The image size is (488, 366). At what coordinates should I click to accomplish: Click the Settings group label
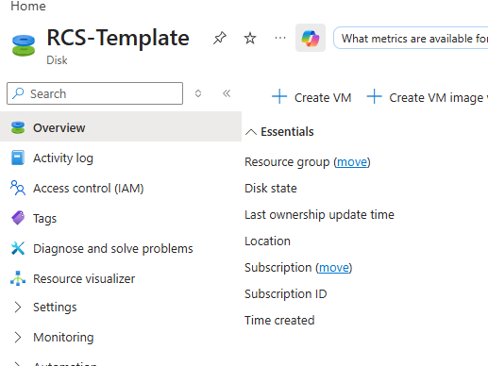click(x=55, y=307)
